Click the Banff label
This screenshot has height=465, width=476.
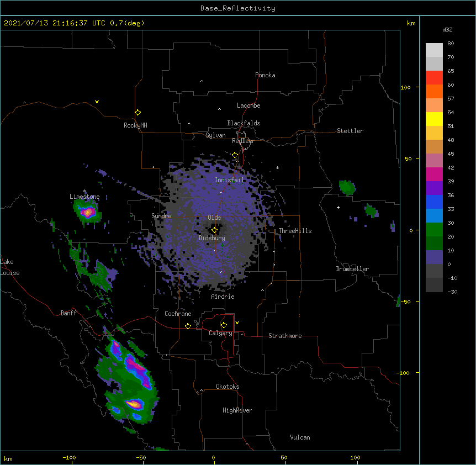point(68,313)
